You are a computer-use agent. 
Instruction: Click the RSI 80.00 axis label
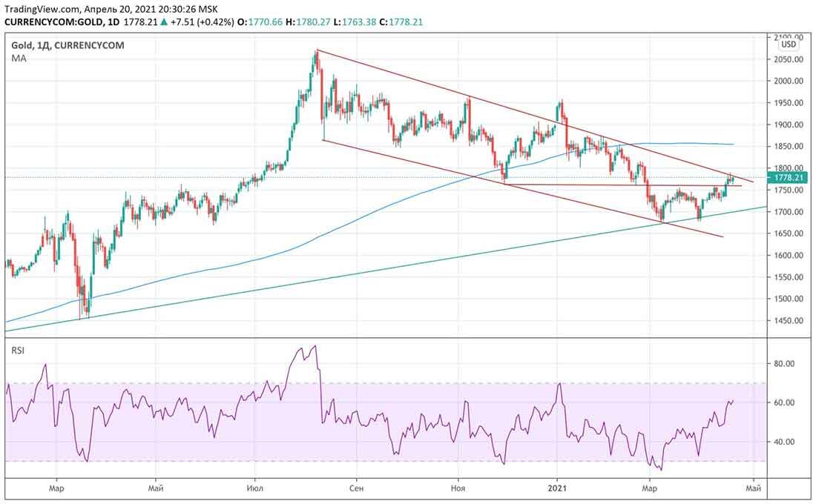point(784,364)
